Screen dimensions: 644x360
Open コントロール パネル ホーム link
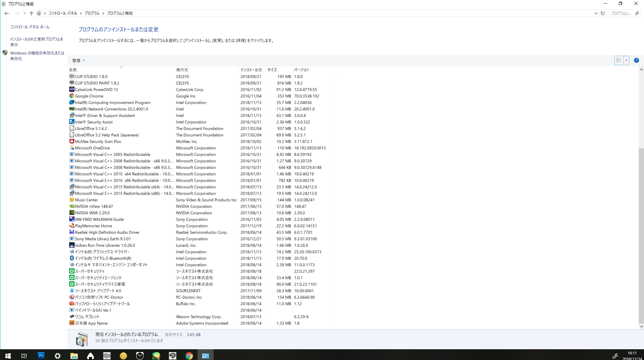30,27
